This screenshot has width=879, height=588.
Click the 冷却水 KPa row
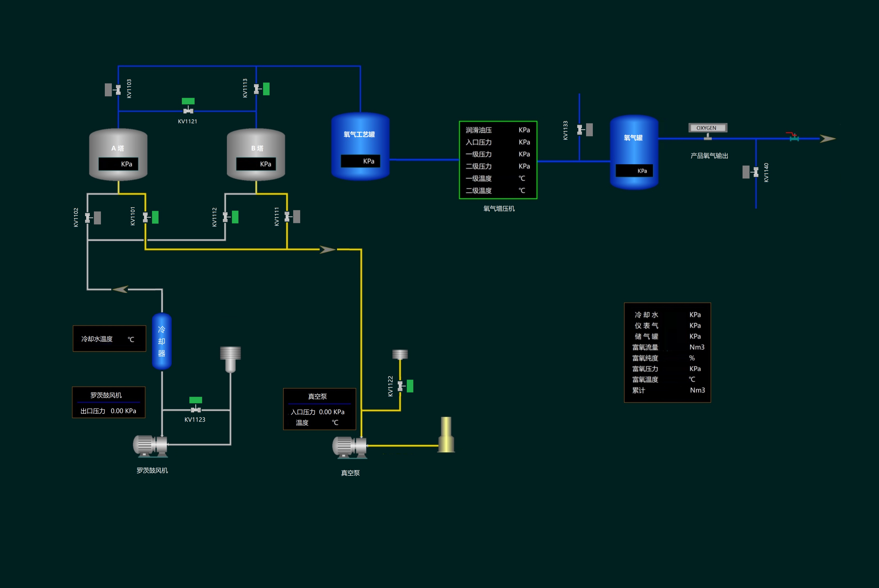667,315
